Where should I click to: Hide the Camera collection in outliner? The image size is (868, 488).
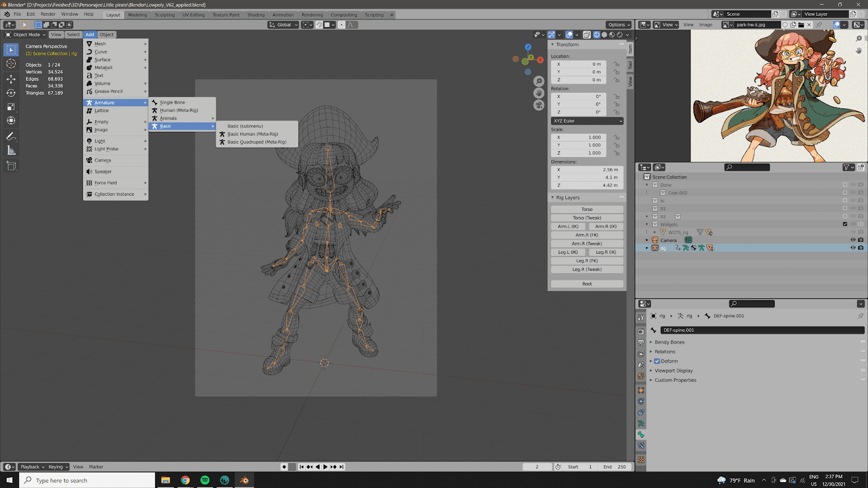852,240
